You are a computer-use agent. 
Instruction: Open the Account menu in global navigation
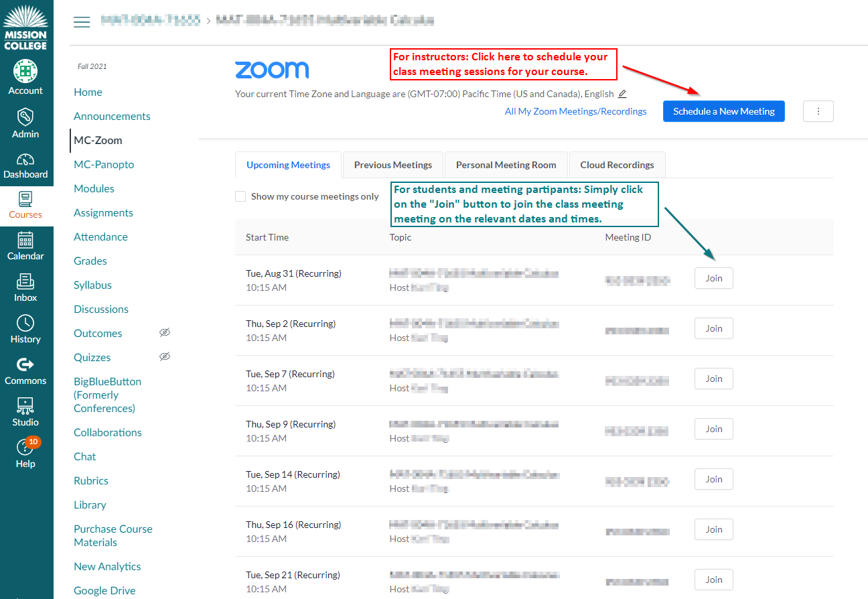25,76
